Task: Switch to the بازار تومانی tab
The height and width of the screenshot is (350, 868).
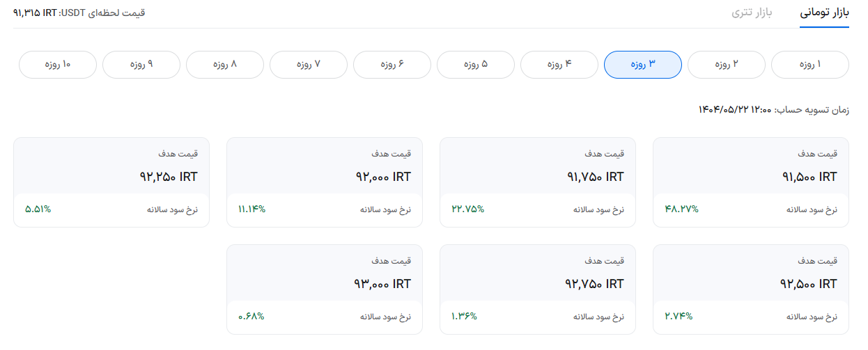Action: (x=824, y=13)
